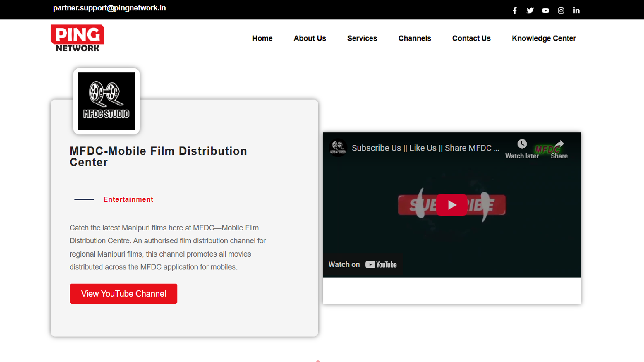Open the Contact Us menu item

[x=471, y=38]
